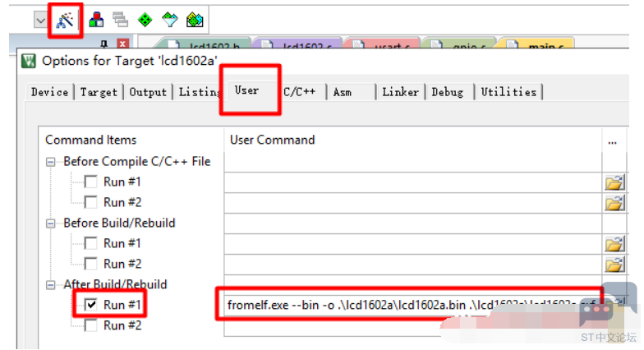Image resolution: width=644 pixels, height=350 pixels.
Task: Browse folder for Before Compile Run #1
Action: [614, 182]
